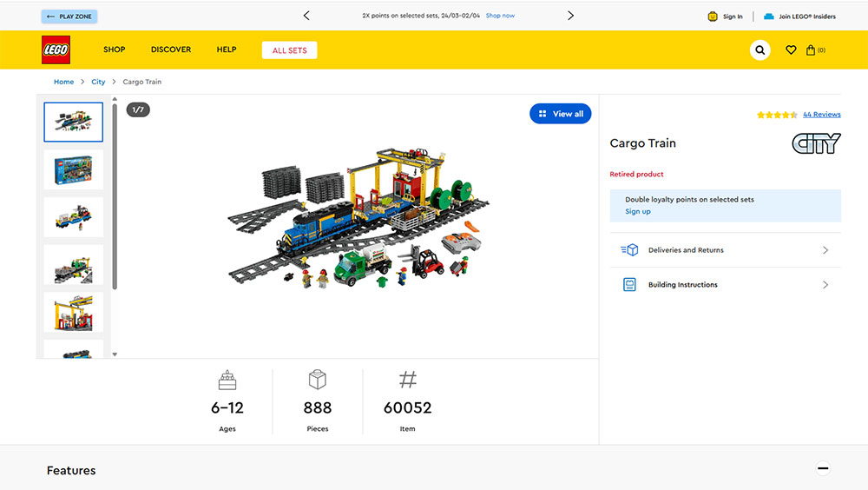
Task: Go back to PLAY ZONE
Action: point(69,17)
